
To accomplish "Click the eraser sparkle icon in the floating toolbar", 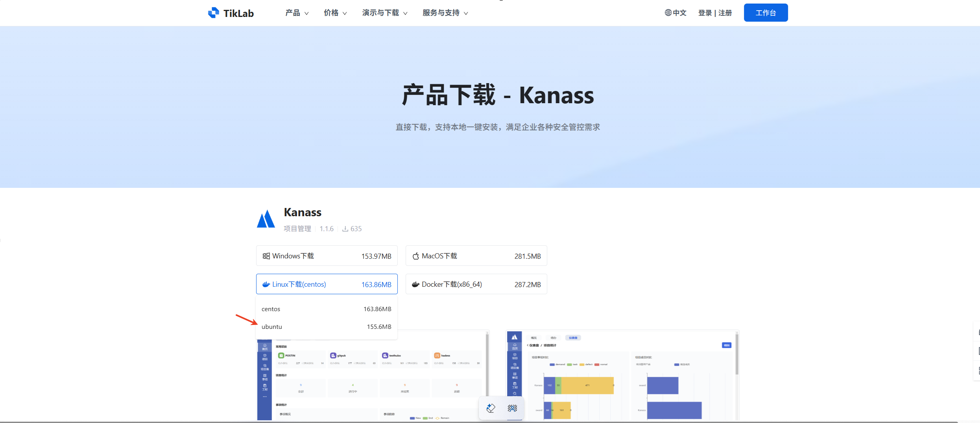I will point(491,408).
